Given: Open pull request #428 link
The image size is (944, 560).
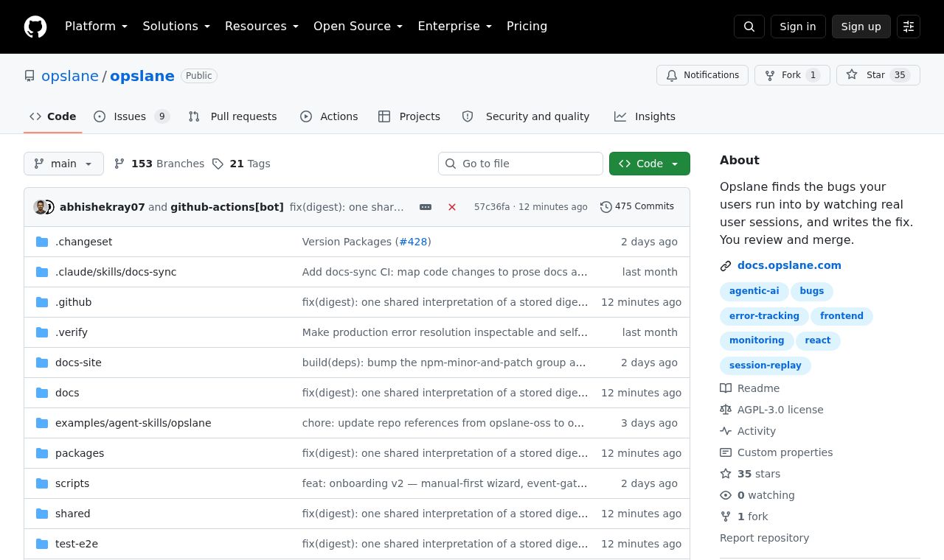Looking at the screenshot, I should (413, 242).
